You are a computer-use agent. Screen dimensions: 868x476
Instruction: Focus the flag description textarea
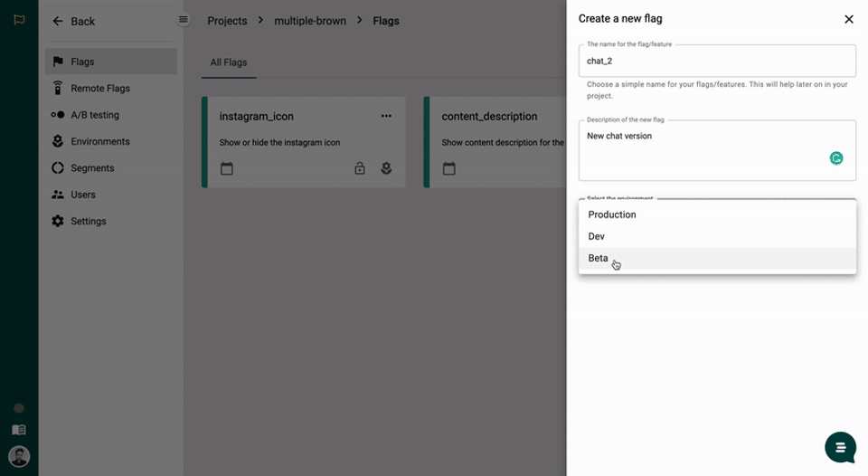pyautogui.click(x=717, y=150)
